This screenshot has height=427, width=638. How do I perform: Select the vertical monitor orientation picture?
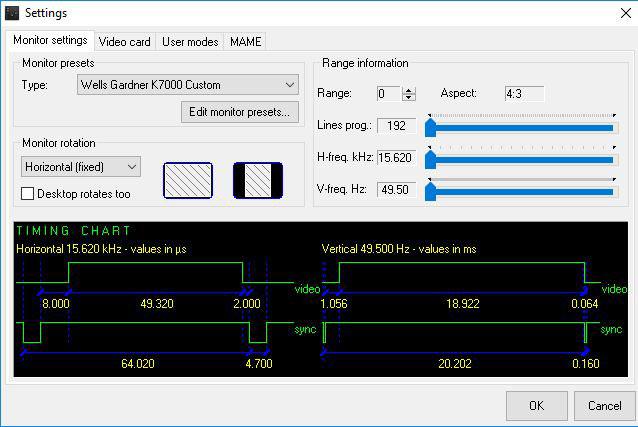tap(258, 180)
